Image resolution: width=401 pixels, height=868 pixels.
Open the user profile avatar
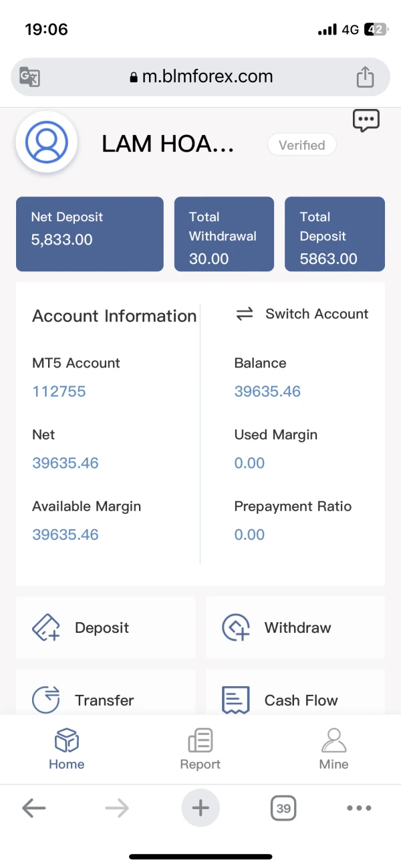[47, 142]
